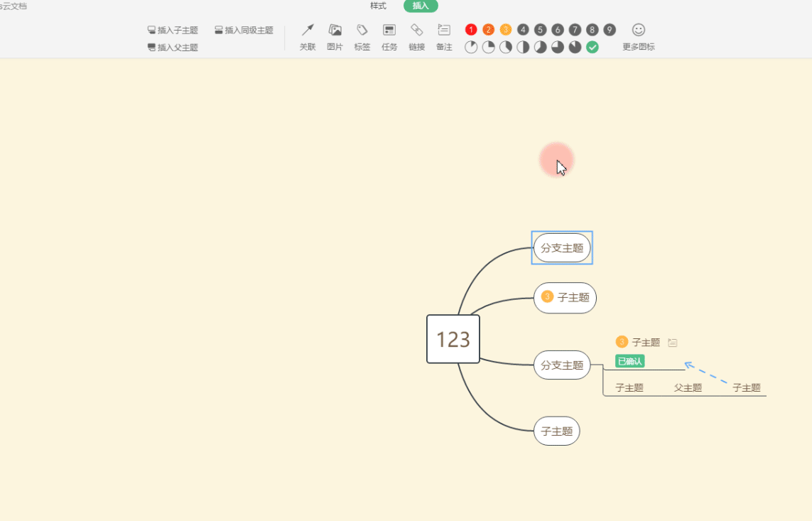This screenshot has height=521, width=812.
Task: Click the 插入子主题 button
Action: [173, 30]
